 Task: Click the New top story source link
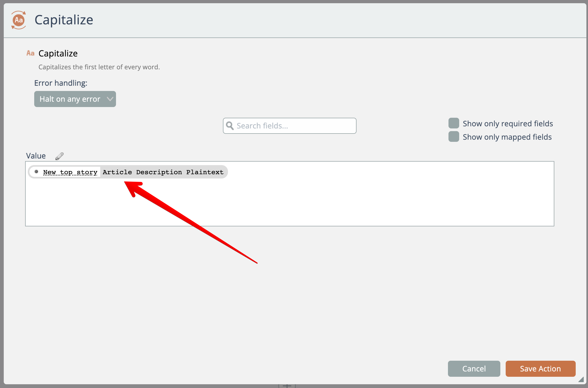tap(70, 172)
